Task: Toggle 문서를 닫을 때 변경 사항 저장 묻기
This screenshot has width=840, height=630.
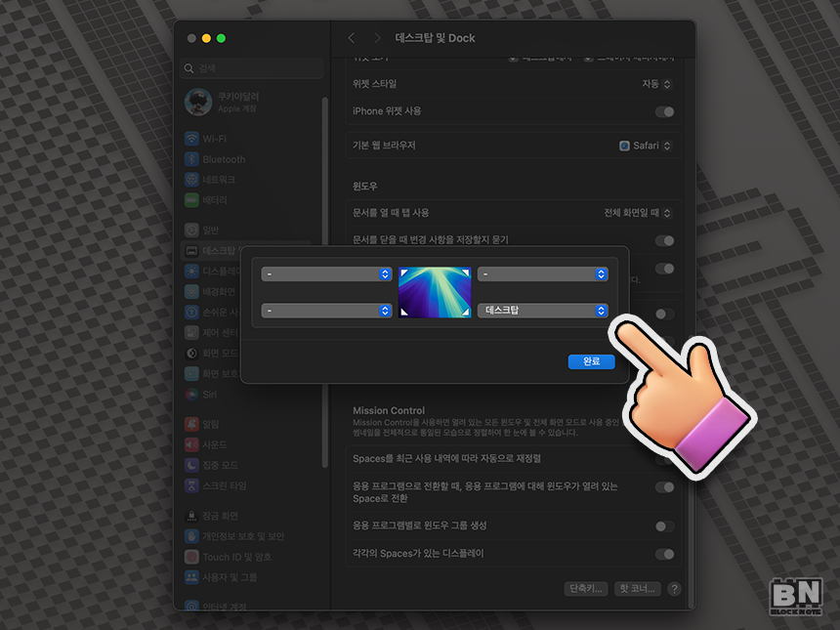Action: point(665,240)
